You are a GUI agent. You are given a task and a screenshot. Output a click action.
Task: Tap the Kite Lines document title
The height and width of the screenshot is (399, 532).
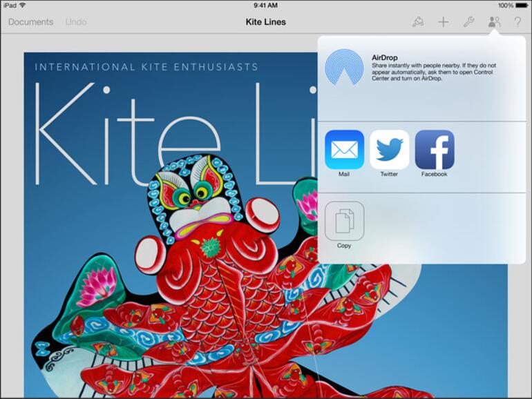click(266, 22)
